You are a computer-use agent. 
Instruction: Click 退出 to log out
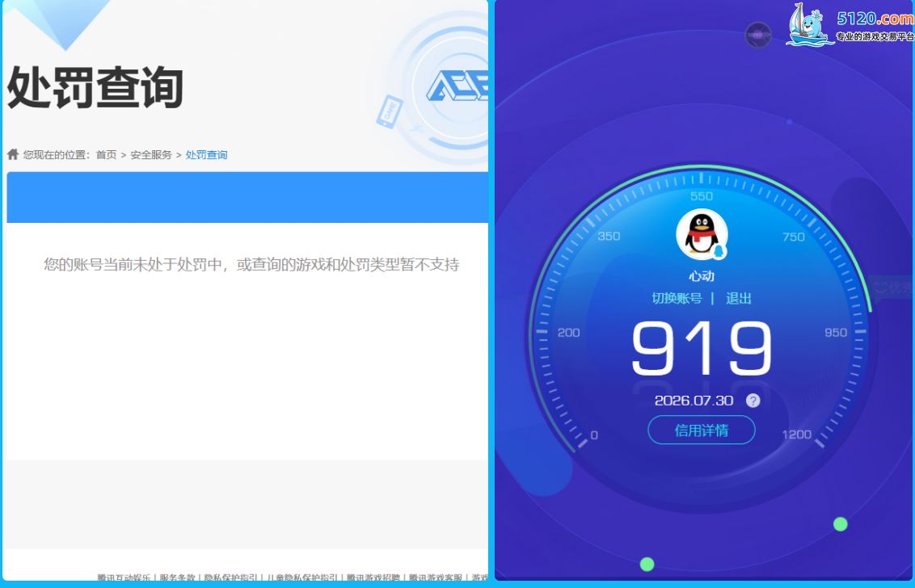pyautogui.click(x=738, y=298)
